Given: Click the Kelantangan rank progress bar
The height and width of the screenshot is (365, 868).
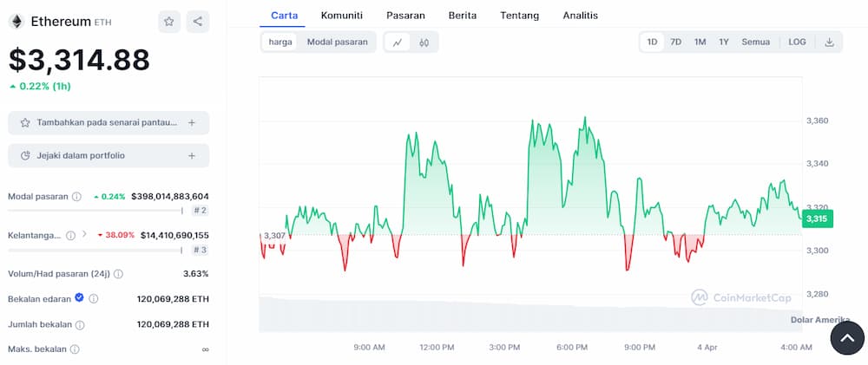Looking at the screenshot, I should point(95,250).
